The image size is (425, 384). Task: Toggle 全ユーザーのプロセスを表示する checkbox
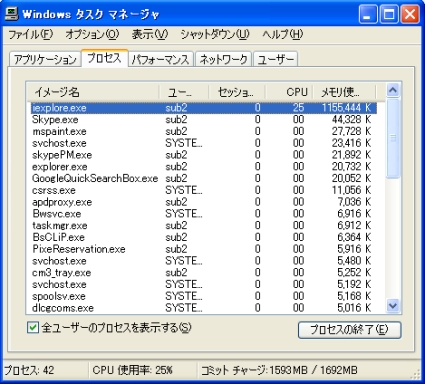click(33, 328)
